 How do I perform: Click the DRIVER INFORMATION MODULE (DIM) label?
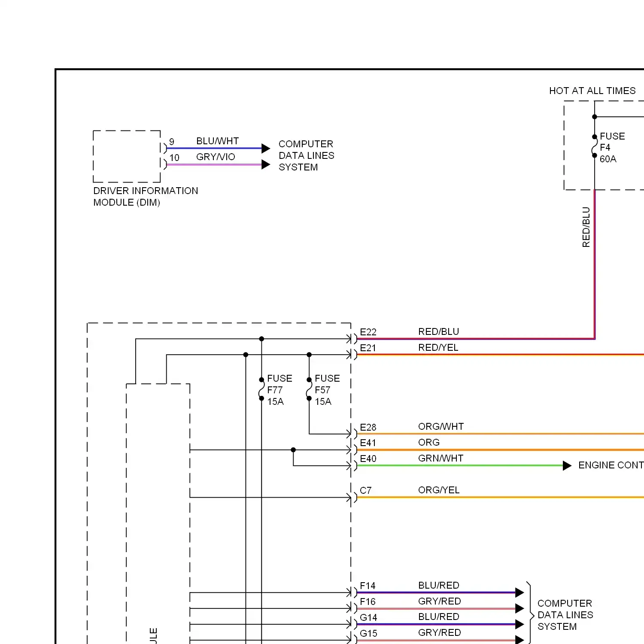click(x=146, y=197)
